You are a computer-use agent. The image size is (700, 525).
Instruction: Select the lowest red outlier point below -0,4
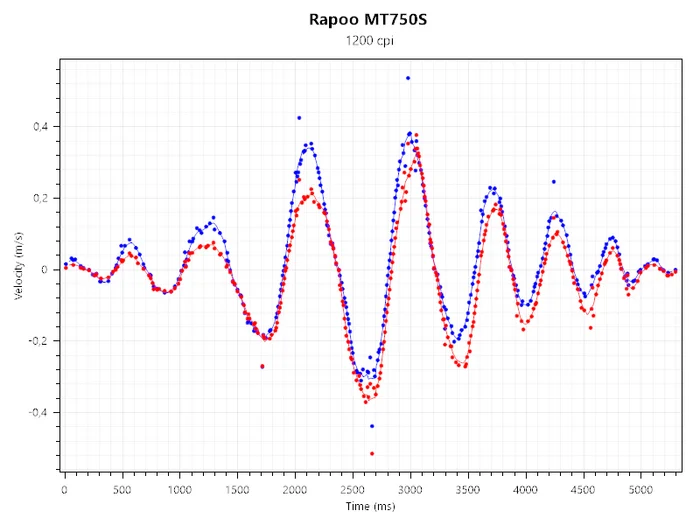tap(372, 454)
